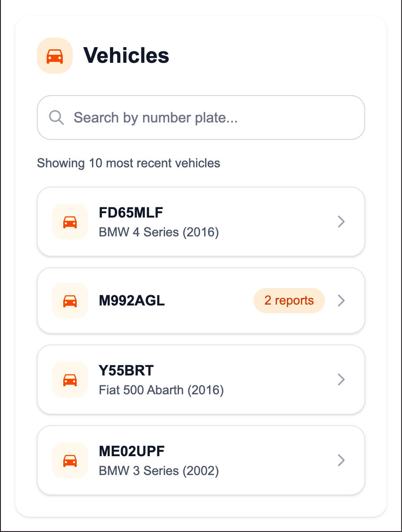
Task: Click the BMW 4 Series (2016) description
Action: pyautogui.click(x=159, y=232)
